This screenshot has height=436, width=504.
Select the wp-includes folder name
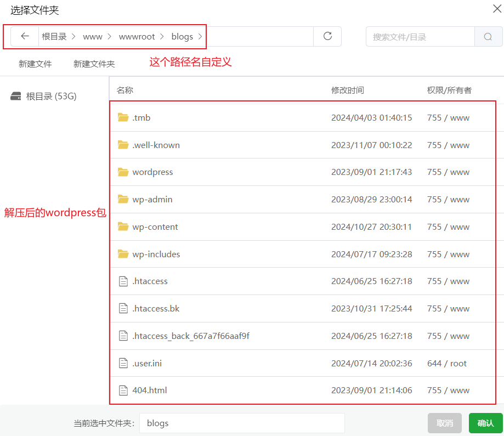[156, 254]
